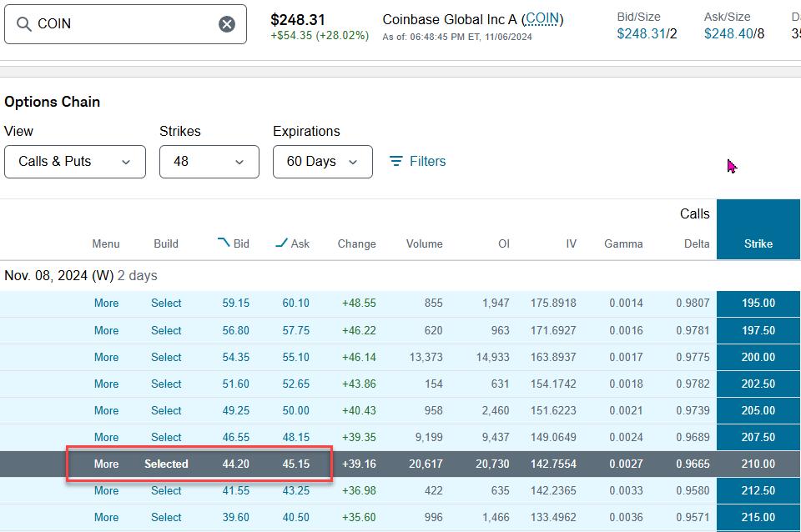Click ask 60.10 for 195.00 call

(x=295, y=304)
